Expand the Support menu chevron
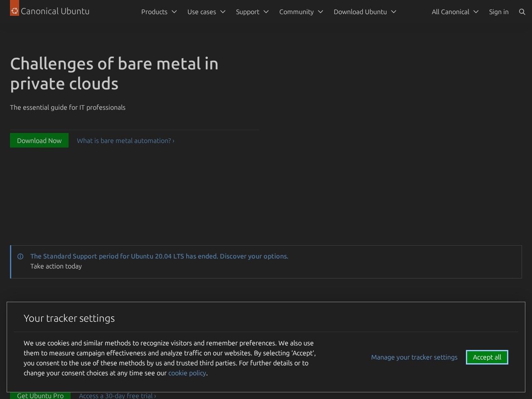Viewport: 532px width, 399px height. (x=266, y=12)
